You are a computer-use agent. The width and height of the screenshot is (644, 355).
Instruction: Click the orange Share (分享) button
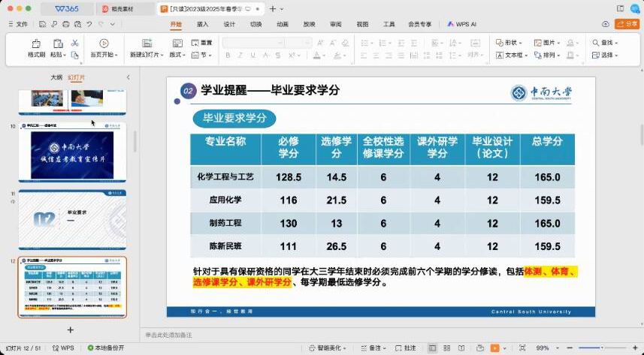[x=626, y=24]
